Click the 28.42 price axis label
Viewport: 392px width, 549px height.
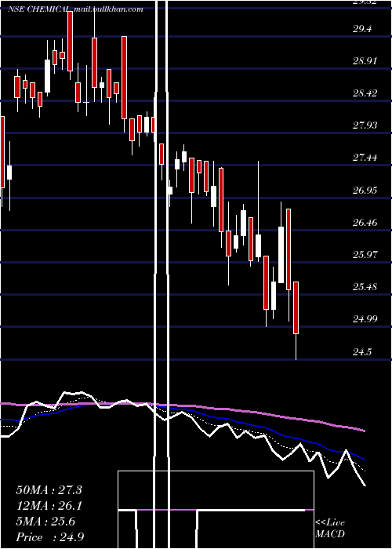pyautogui.click(x=365, y=93)
